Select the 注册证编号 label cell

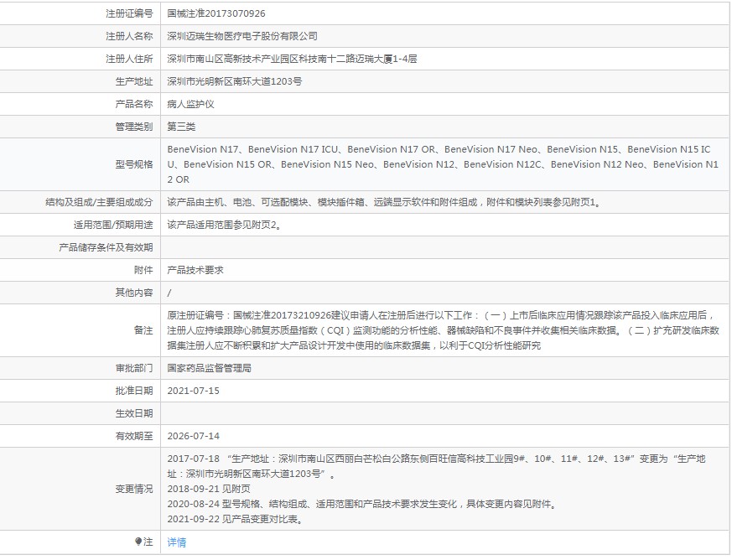click(129, 13)
